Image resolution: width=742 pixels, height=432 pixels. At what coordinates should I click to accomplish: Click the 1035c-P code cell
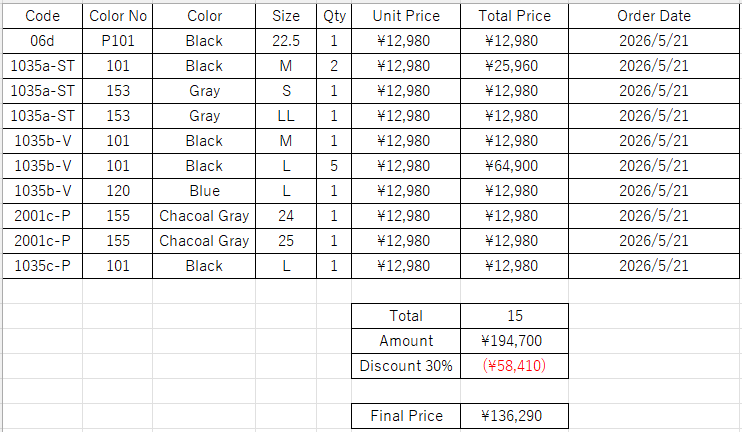point(43,266)
